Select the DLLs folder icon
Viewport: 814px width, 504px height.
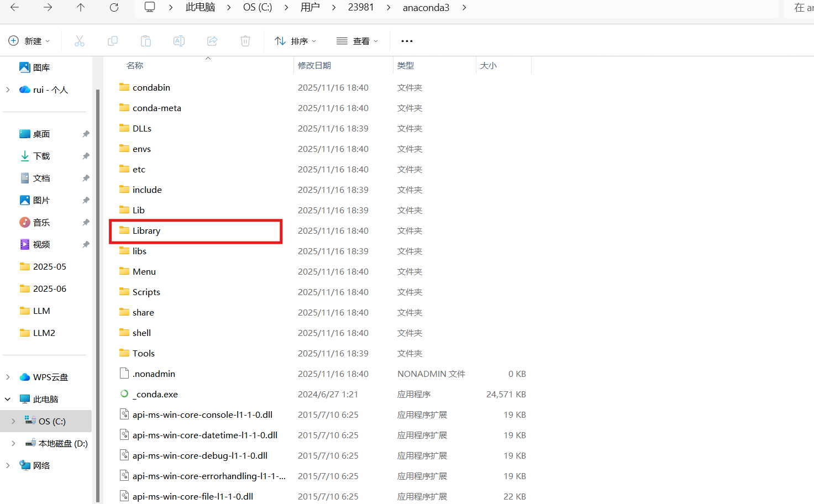124,128
